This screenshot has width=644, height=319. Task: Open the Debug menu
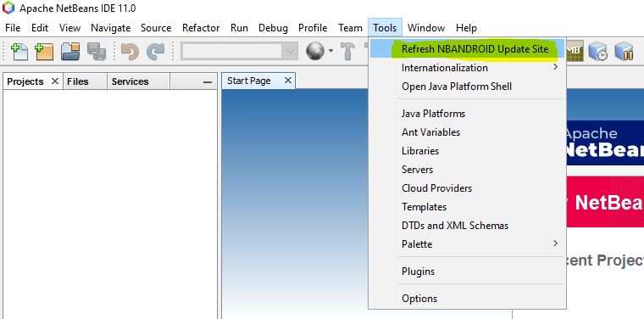click(x=273, y=28)
